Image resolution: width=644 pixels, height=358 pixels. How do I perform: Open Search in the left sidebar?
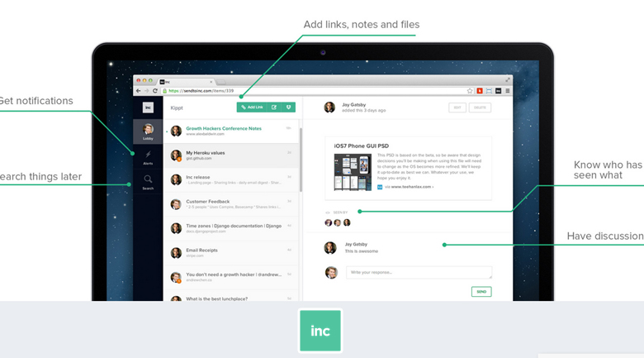[148, 181]
